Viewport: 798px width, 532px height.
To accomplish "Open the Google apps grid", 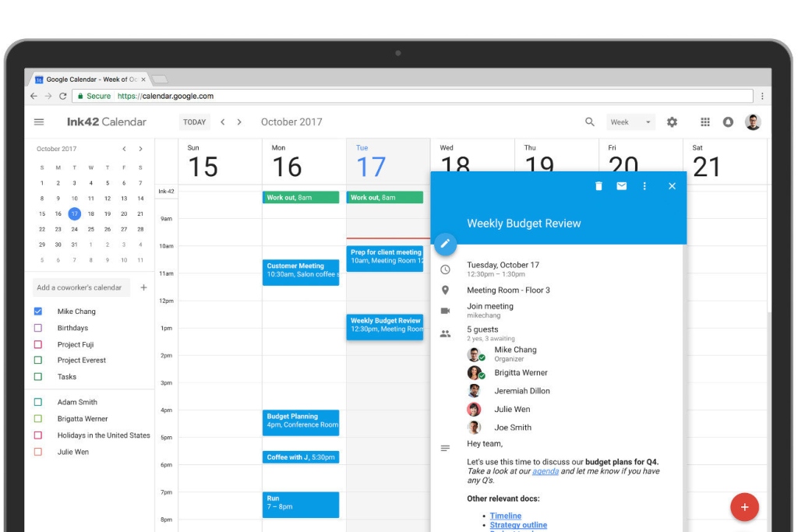I will [704, 122].
